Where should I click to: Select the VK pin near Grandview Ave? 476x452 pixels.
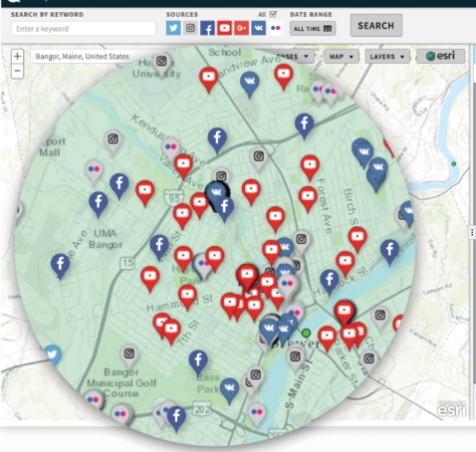[x=250, y=84]
